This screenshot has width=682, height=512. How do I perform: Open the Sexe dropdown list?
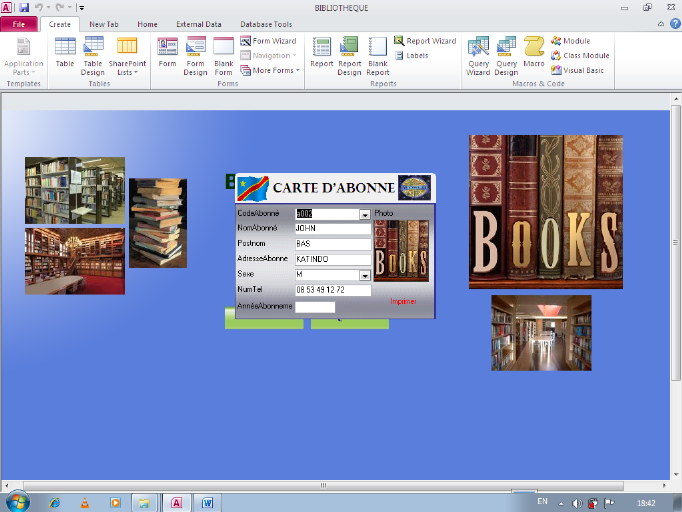click(365, 275)
